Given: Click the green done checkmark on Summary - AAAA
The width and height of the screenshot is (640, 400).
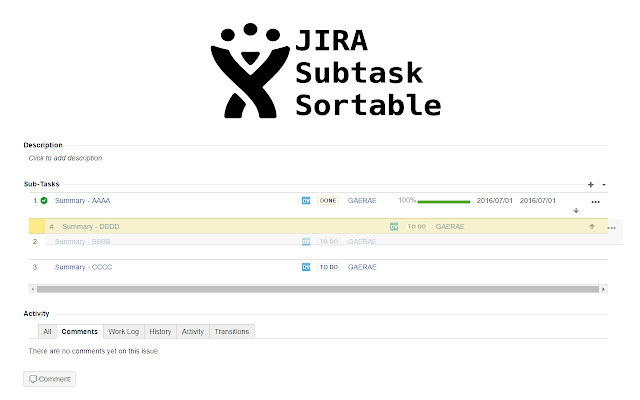Looking at the screenshot, I should (x=44, y=200).
